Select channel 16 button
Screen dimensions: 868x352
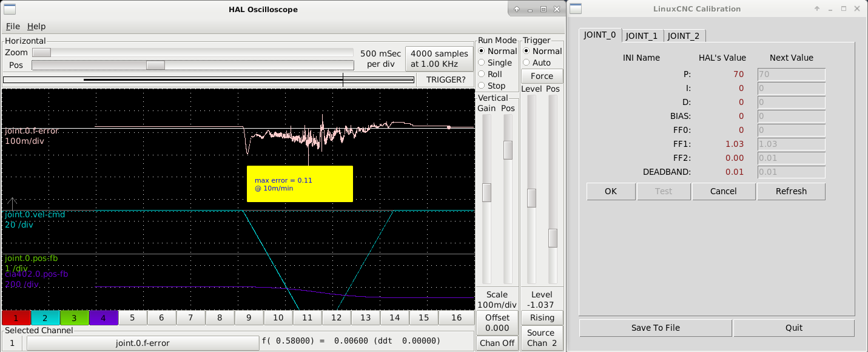[x=456, y=318]
